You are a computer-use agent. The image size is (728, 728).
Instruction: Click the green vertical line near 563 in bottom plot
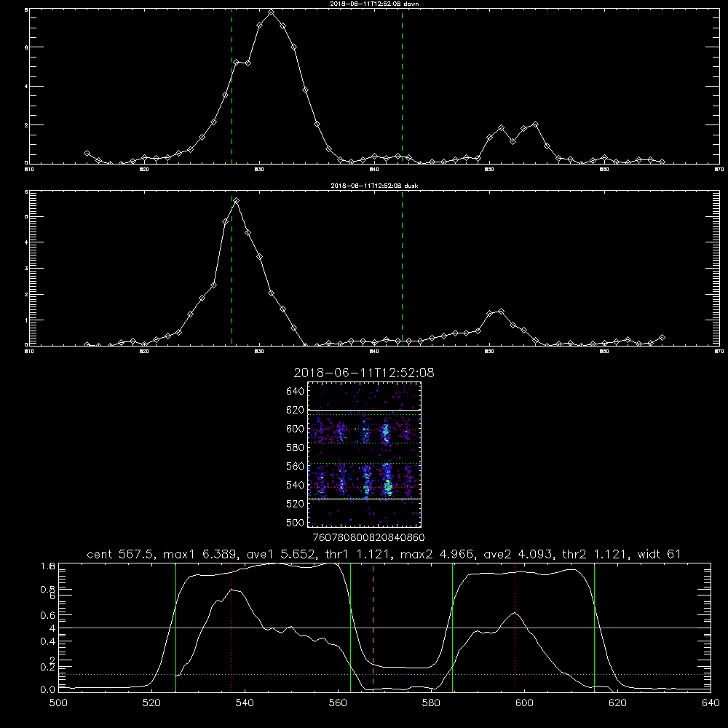(x=351, y=628)
